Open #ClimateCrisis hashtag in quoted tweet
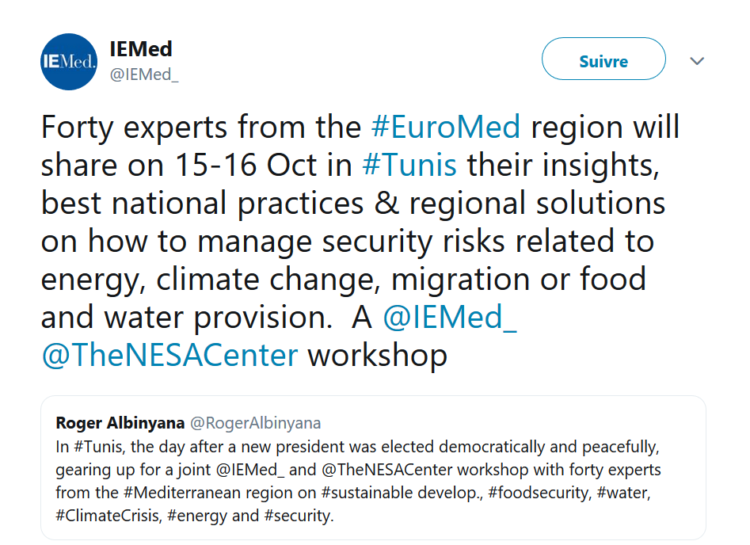 tap(109, 516)
